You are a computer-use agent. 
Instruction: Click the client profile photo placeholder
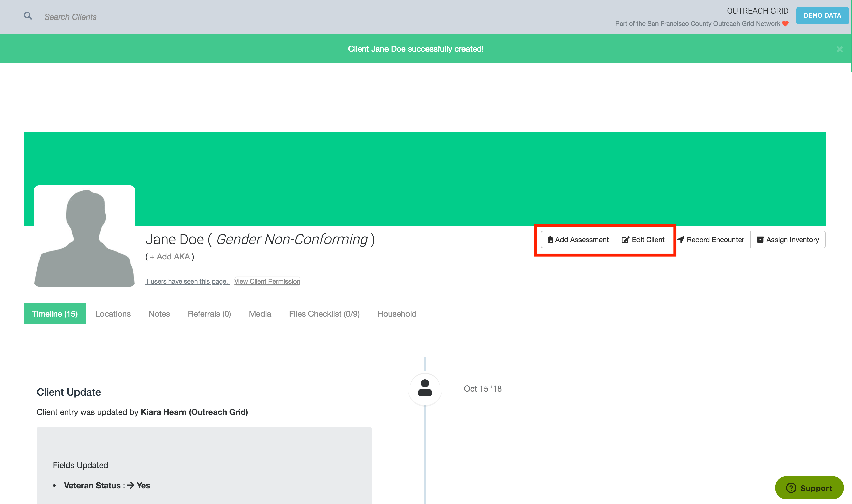85,236
